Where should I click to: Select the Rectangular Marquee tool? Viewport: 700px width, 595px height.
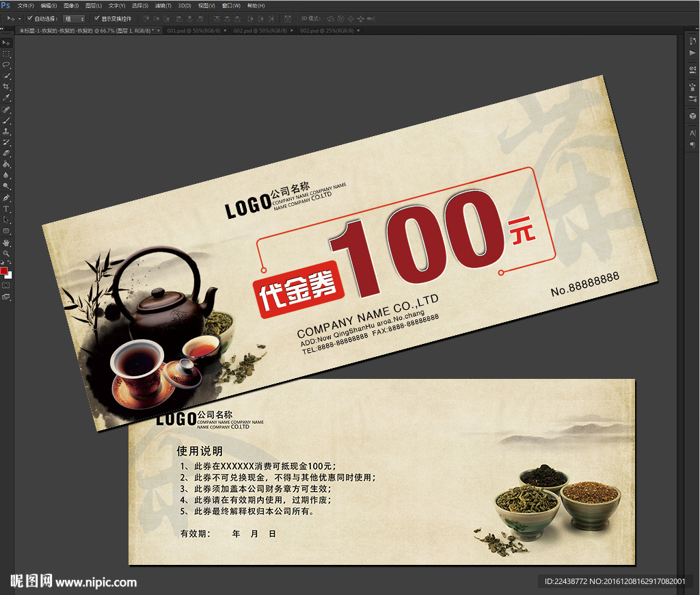coord(6,53)
